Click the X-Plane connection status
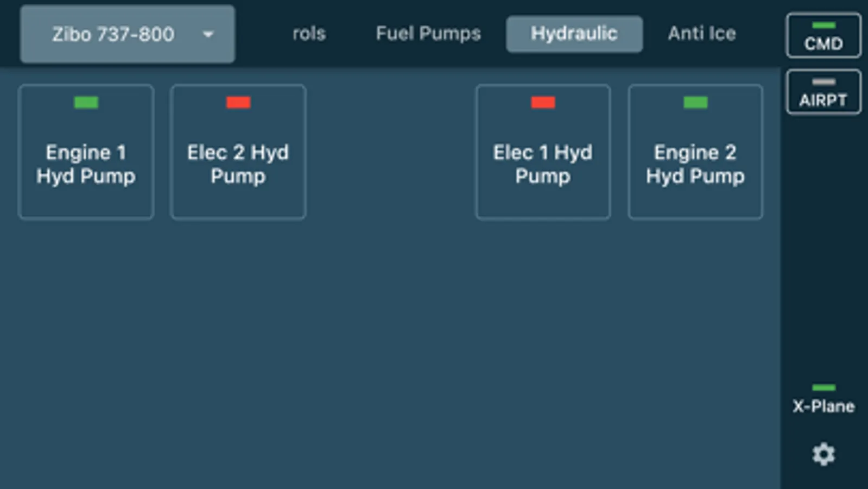This screenshot has width=868, height=489. click(823, 400)
